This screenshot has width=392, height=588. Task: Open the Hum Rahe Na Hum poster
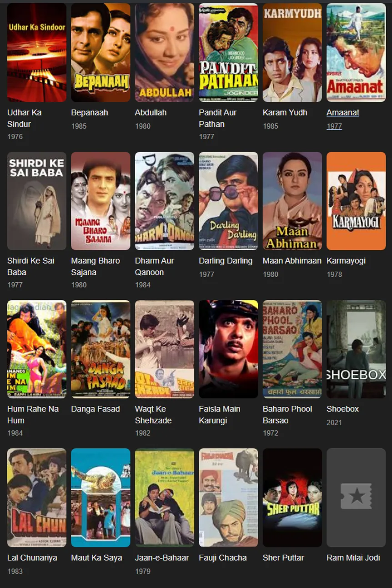click(x=37, y=349)
